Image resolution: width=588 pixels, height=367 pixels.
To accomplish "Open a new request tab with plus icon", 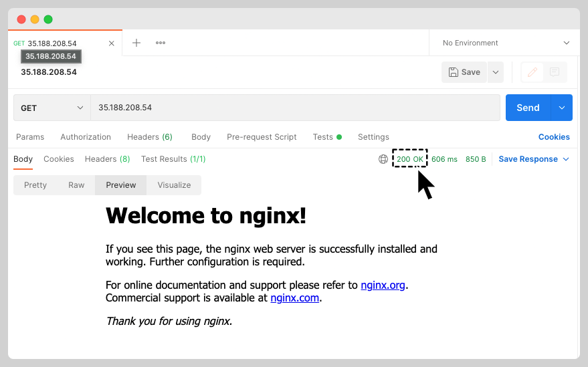I will coord(136,43).
